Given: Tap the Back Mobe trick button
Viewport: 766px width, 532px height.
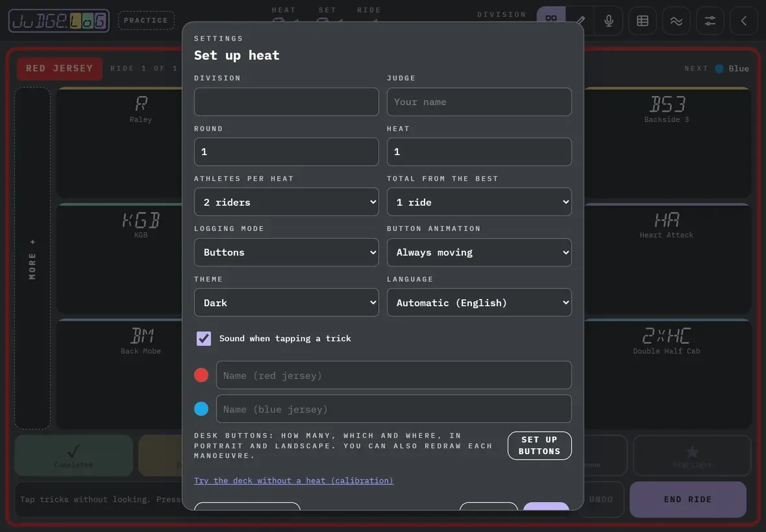Looking at the screenshot, I should pos(120,374).
